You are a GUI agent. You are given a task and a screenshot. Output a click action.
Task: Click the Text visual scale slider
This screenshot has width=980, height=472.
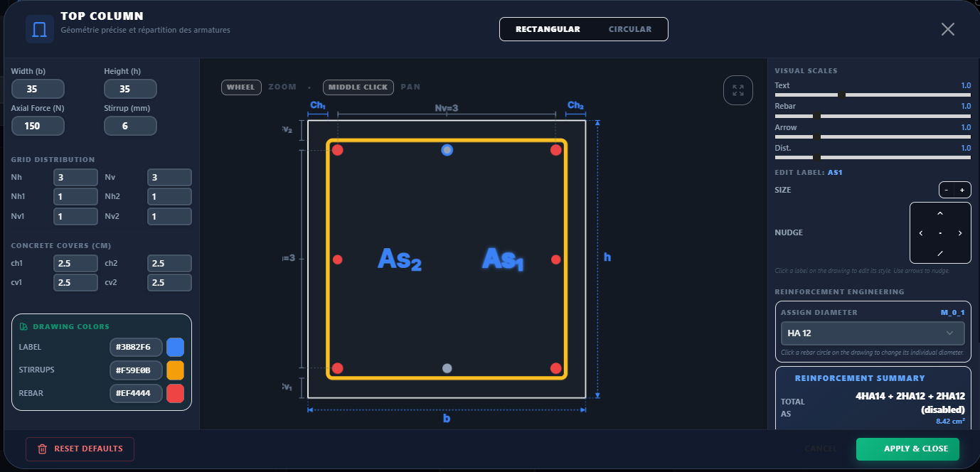pos(843,94)
